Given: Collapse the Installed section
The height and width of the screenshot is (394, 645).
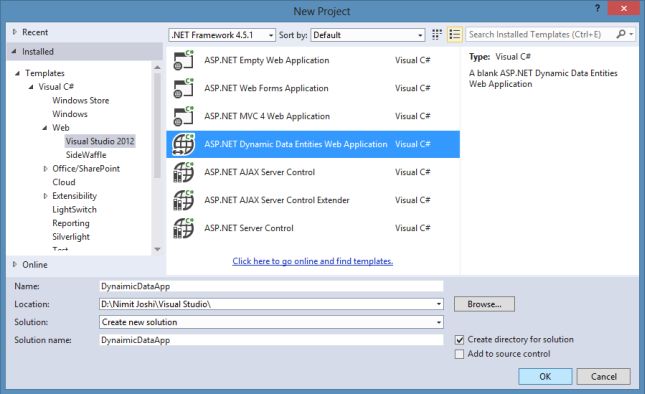Looking at the screenshot, I should 14,51.
